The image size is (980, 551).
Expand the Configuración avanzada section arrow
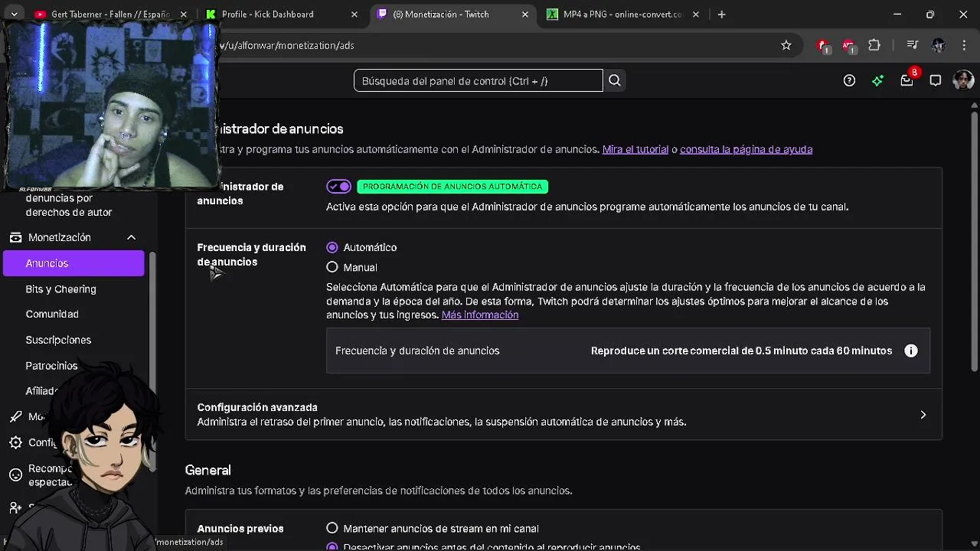pos(923,415)
